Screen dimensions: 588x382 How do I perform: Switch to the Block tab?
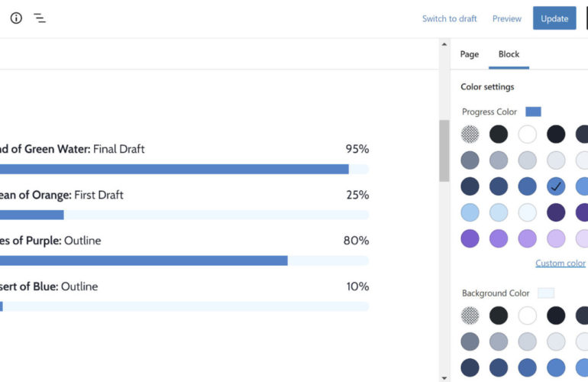click(509, 54)
